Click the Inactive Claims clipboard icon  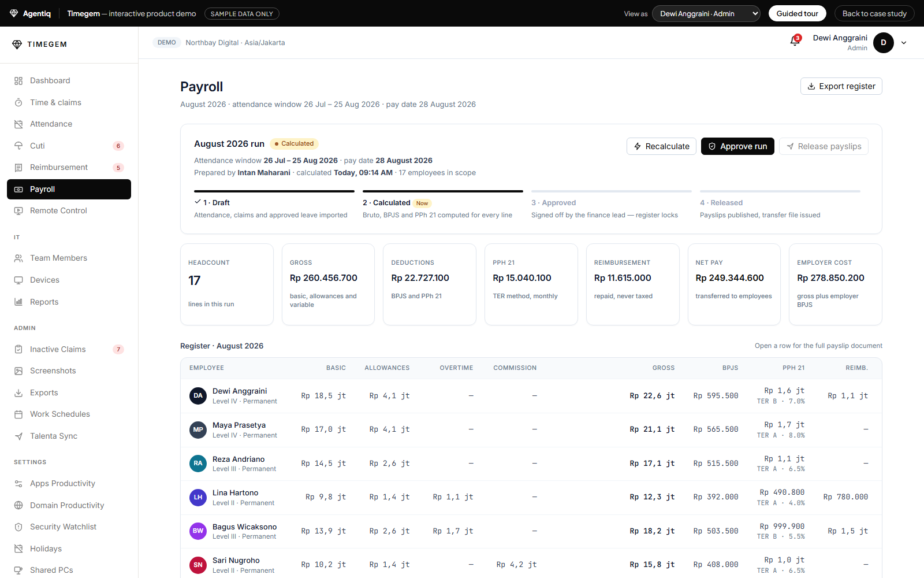[x=18, y=349]
